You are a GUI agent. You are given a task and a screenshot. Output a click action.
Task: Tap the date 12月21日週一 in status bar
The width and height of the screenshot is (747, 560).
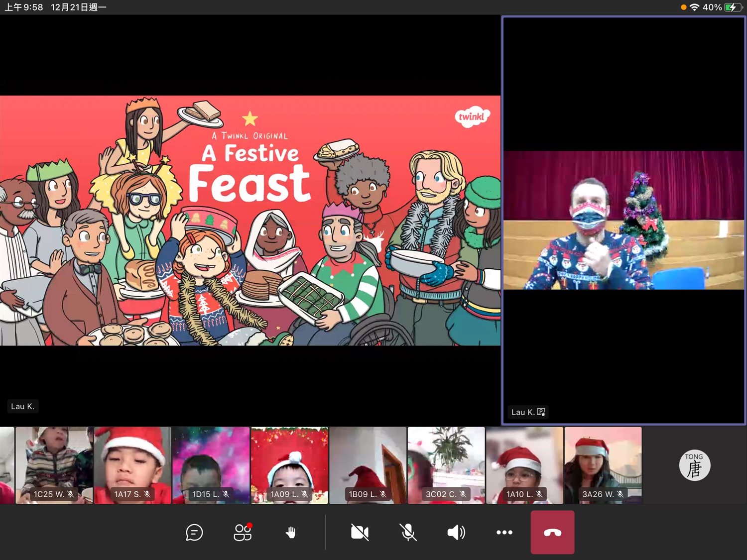click(79, 7)
